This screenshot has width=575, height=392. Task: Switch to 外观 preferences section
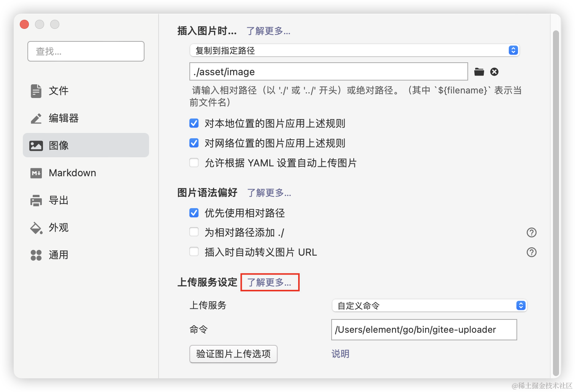point(86,228)
